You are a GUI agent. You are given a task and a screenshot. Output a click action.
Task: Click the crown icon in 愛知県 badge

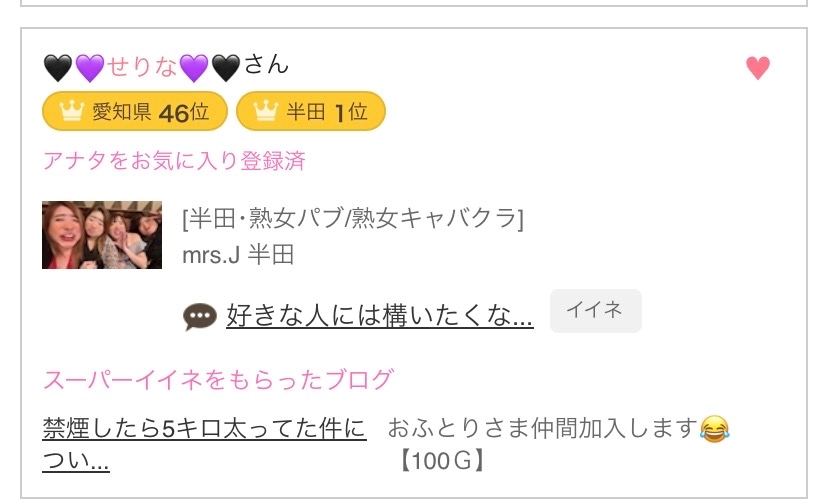point(71,112)
